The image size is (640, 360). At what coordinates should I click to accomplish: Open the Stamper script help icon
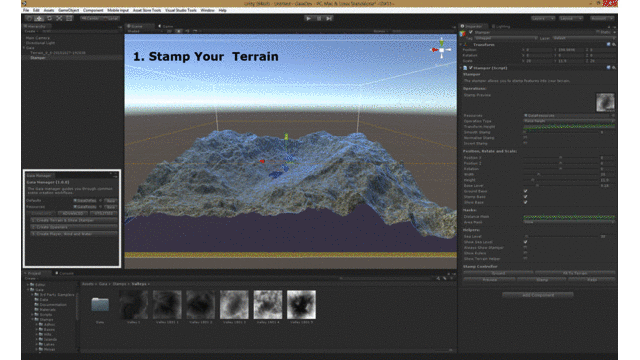[x=608, y=68]
